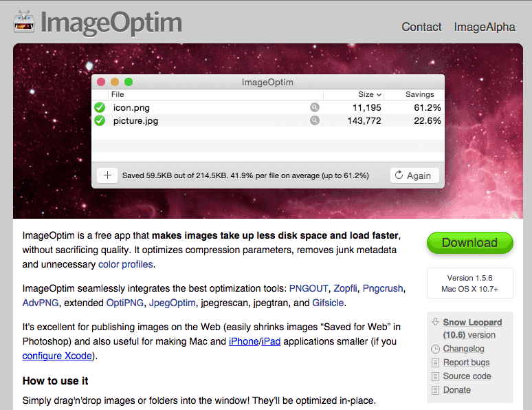Click the green checkmark next to icon.png
This screenshot has width=532, height=410.
click(x=100, y=107)
